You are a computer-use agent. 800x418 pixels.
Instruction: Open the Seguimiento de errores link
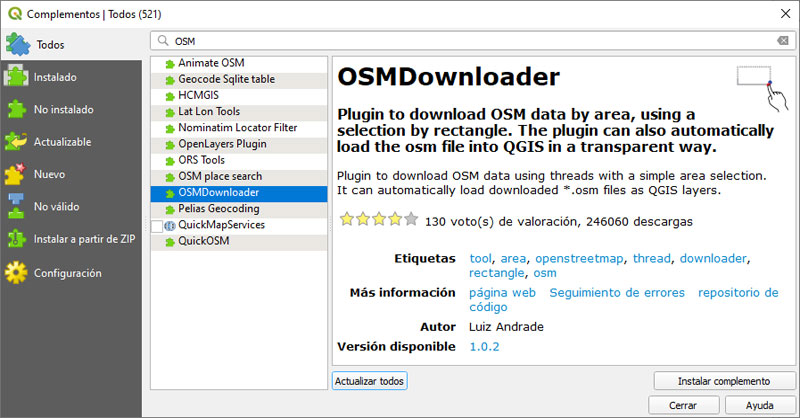point(617,292)
